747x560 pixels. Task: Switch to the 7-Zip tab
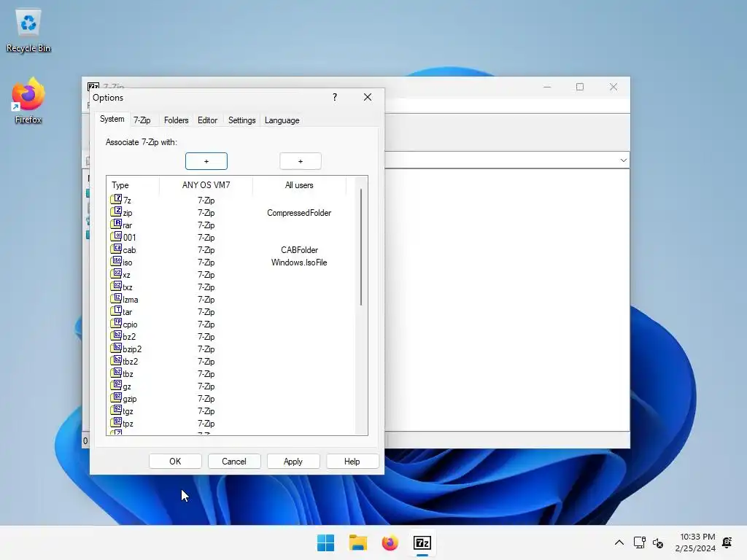142,120
